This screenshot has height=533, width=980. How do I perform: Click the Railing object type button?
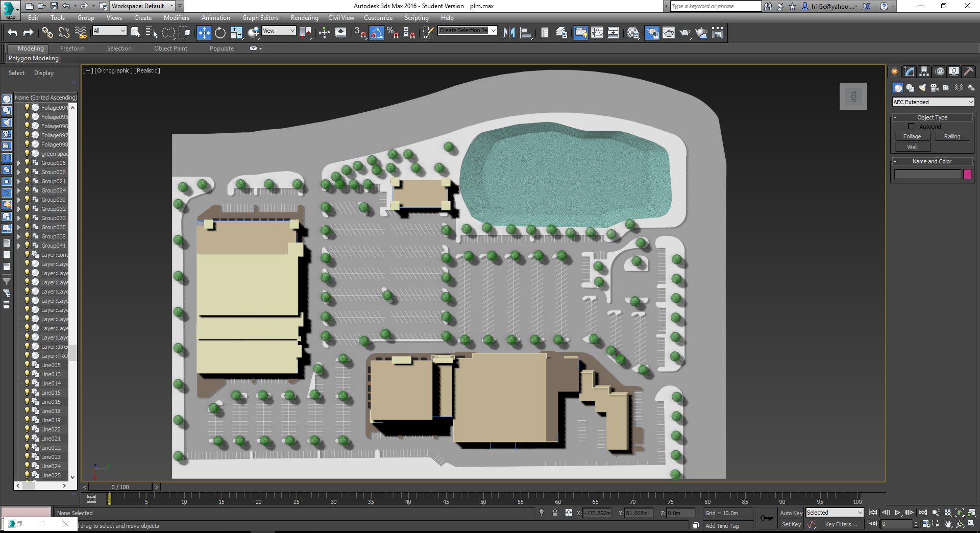tap(952, 136)
